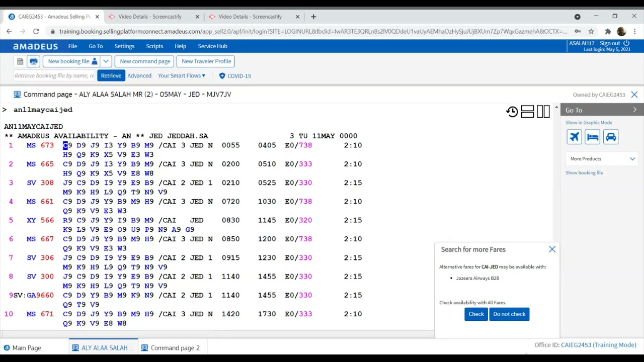
Task: Open New booking file dropdown arrow
Action: tap(106, 61)
